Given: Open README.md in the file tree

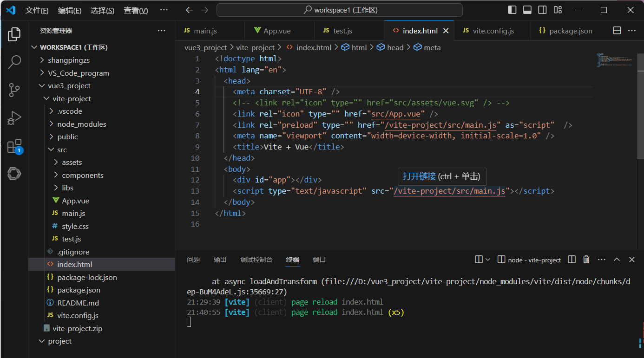Looking at the screenshot, I should [x=101, y=303].
